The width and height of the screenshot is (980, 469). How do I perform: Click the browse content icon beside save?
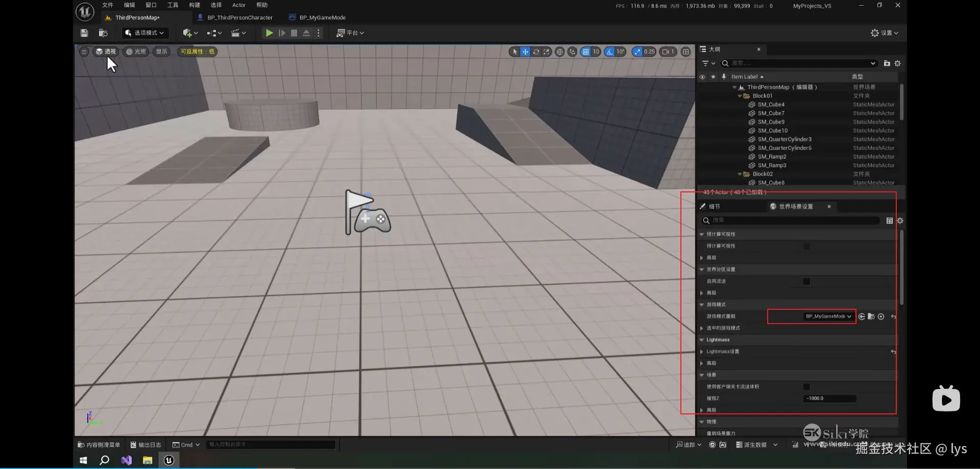tap(103, 33)
